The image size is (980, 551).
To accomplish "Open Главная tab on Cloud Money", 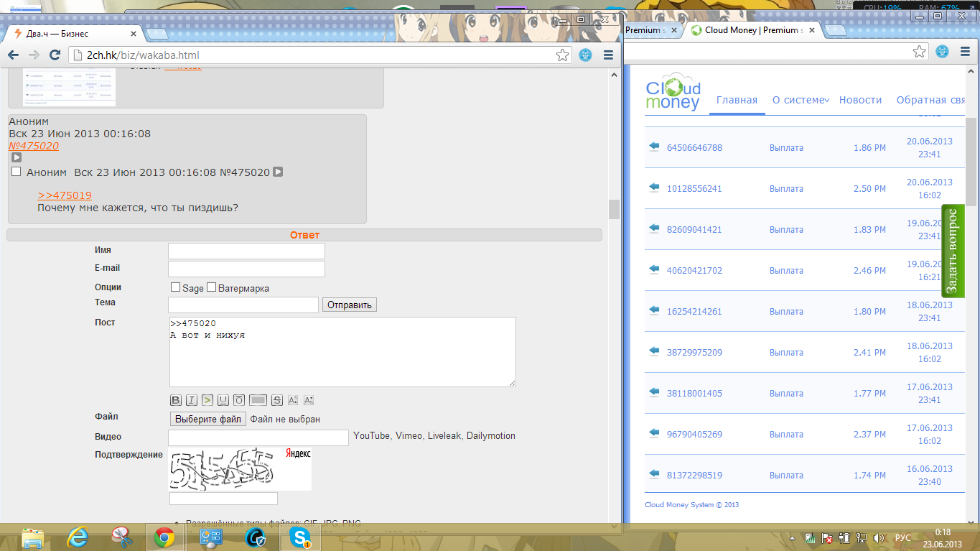I will pyautogui.click(x=737, y=100).
